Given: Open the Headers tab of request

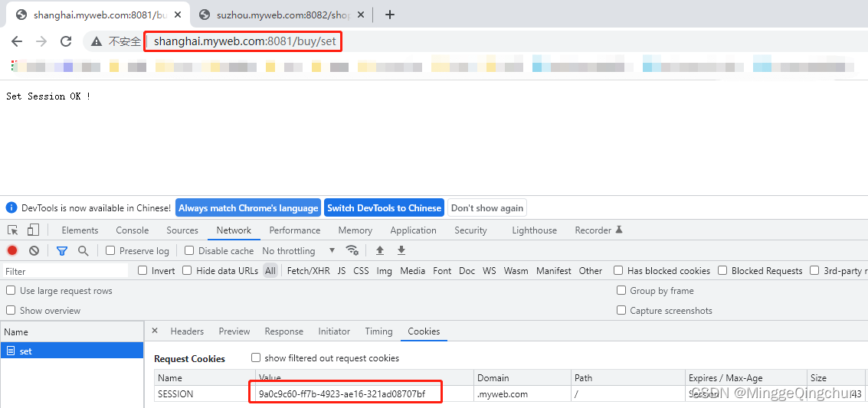Looking at the screenshot, I should coord(187,331).
